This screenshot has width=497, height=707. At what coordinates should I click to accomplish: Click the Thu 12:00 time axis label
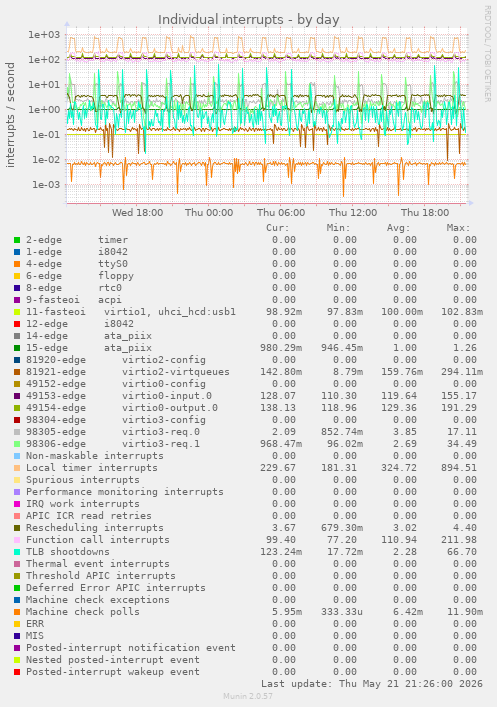(353, 212)
